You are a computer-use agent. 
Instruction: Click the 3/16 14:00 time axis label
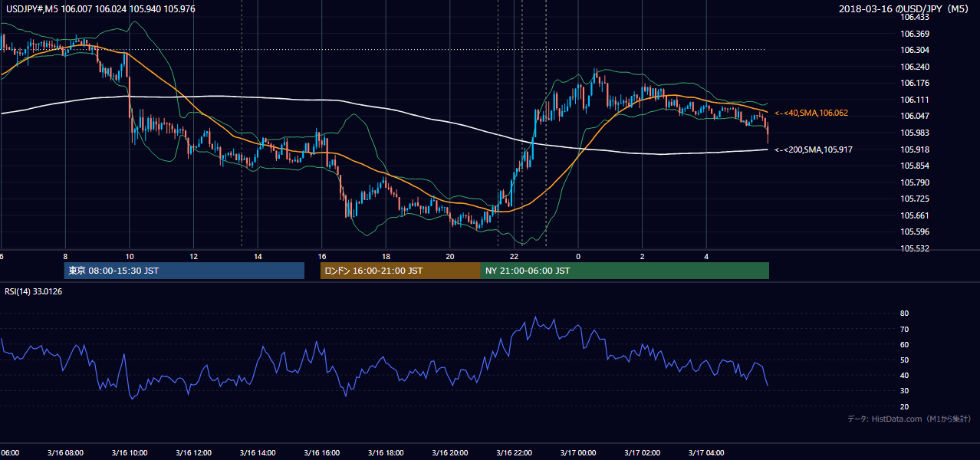click(258, 453)
